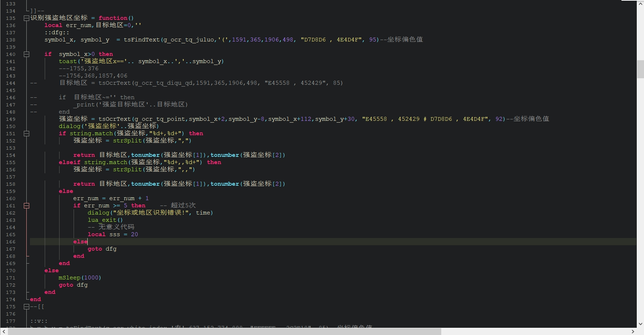The width and height of the screenshot is (644, 335).
Task: Place cursor at 'else' on line 166
Action: tap(80, 242)
